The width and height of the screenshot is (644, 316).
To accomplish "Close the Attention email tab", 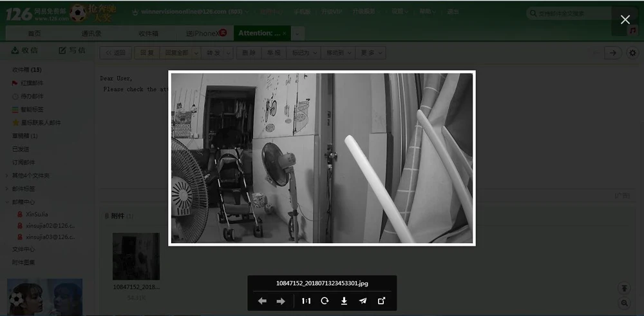I will tap(285, 34).
